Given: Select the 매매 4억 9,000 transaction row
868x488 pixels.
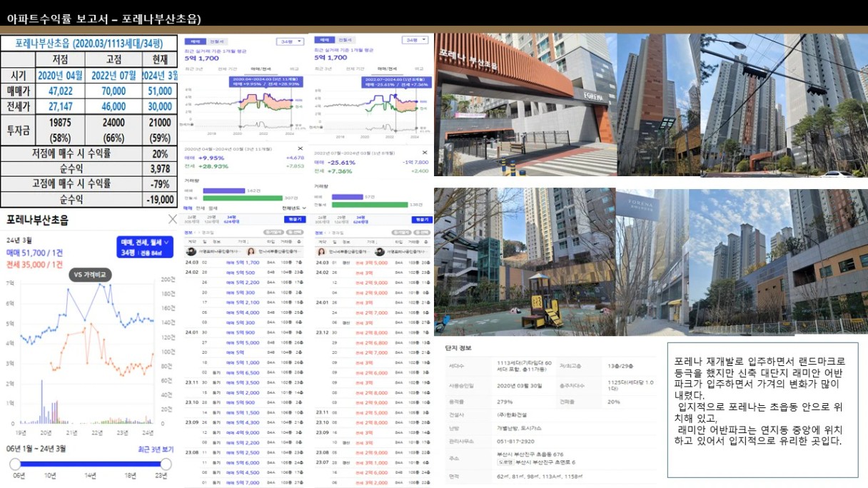Looking at the screenshot, I should tap(245, 433).
